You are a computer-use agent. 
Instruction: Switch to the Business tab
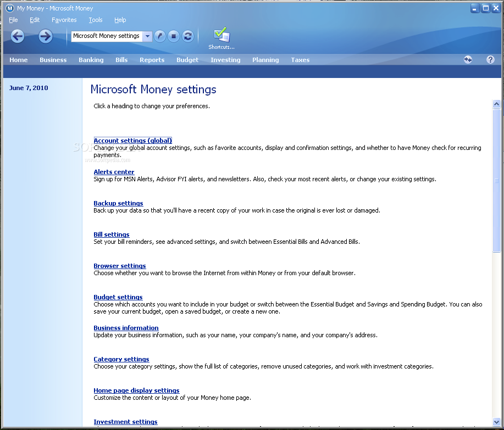(x=53, y=60)
